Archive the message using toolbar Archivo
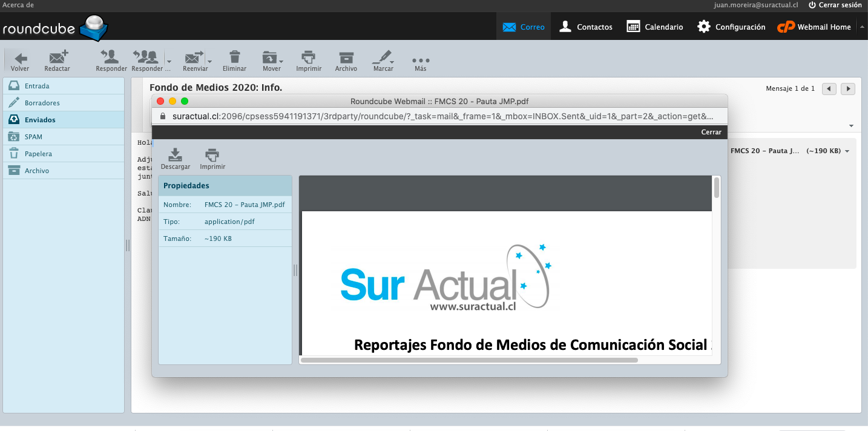This screenshot has height=431, width=868. click(x=346, y=61)
